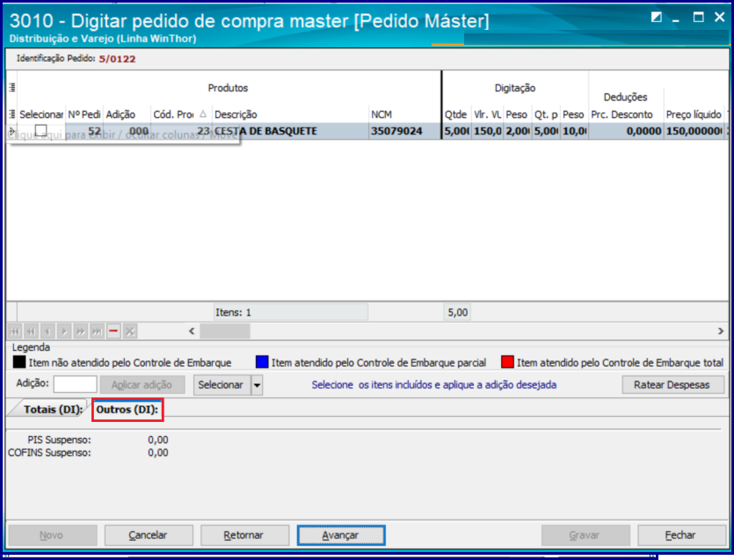Click in the Adição input field
This screenshot has width=734, height=560.
[75, 384]
